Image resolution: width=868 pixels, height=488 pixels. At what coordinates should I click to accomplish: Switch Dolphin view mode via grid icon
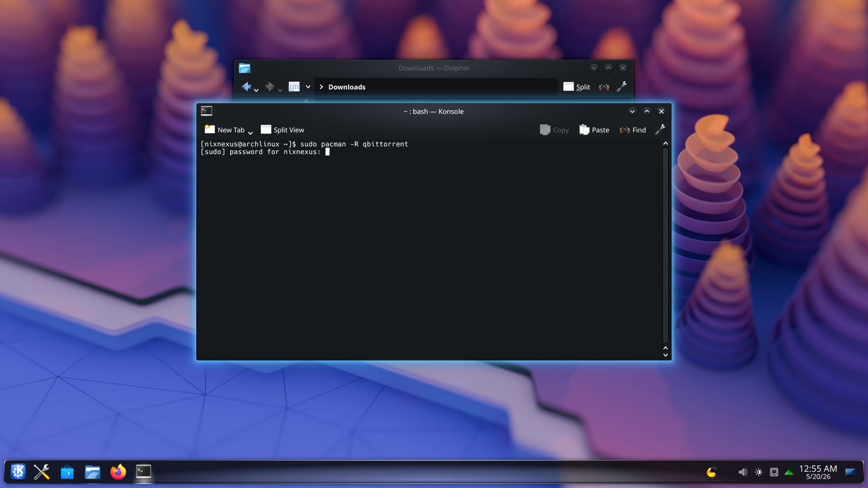(294, 87)
